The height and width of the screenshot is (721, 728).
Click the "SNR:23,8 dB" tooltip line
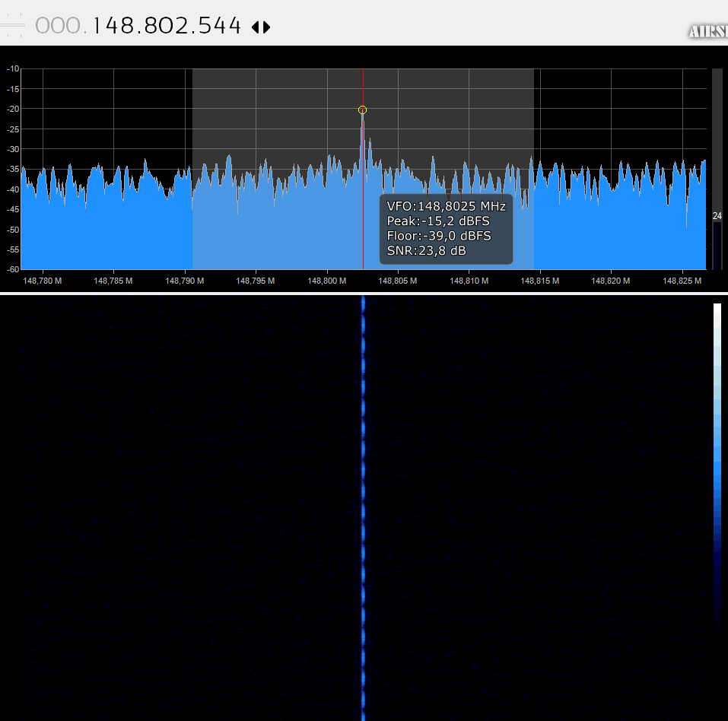point(426,251)
